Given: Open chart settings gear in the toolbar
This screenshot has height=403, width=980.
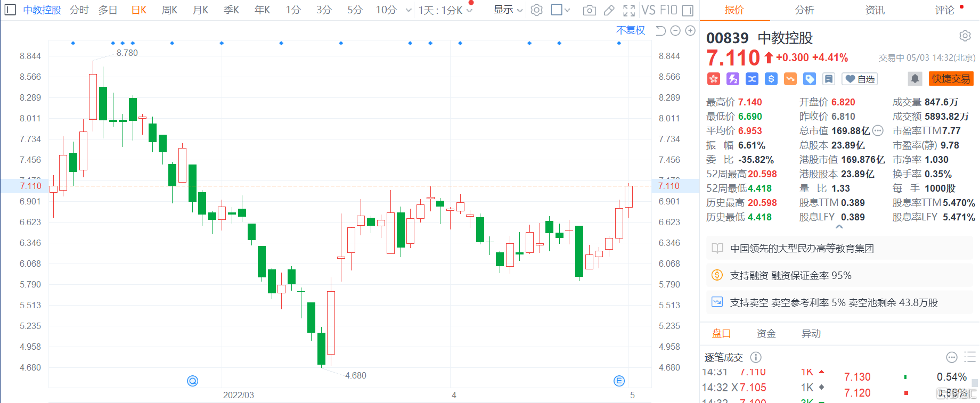Looking at the screenshot, I should (537, 10).
